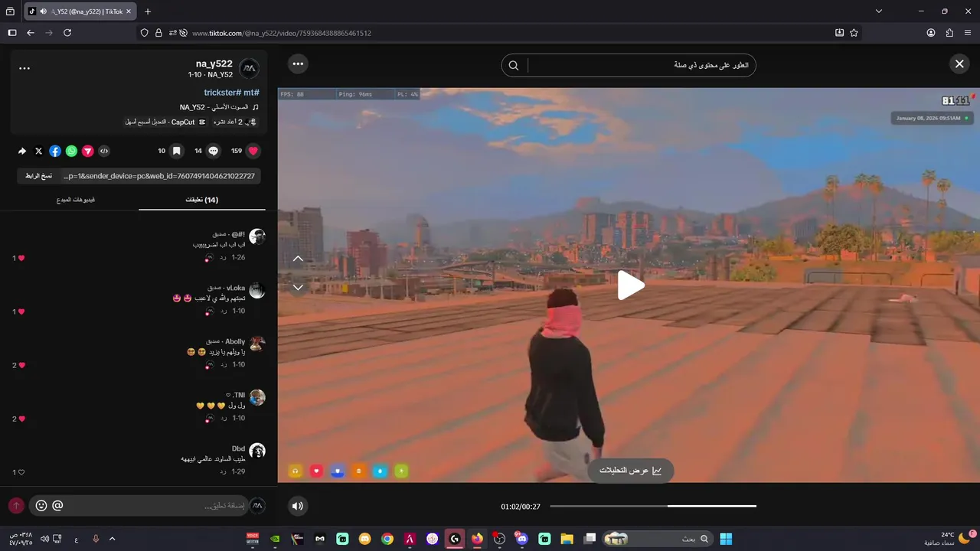Close the video viewer with the X button
980x551 pixels.
pyautogui.click(x=959, y=64)
